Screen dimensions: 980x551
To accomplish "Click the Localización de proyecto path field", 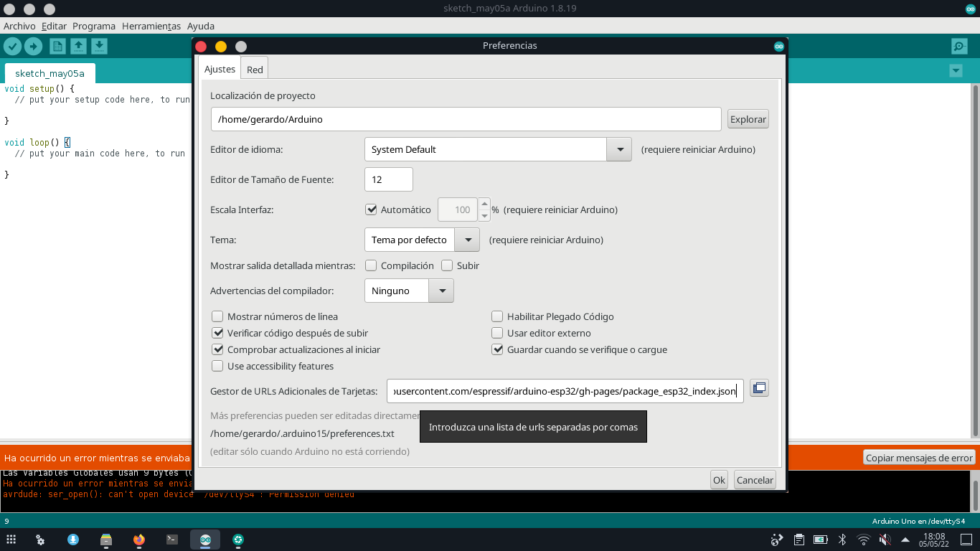I will tap(466, 119).
